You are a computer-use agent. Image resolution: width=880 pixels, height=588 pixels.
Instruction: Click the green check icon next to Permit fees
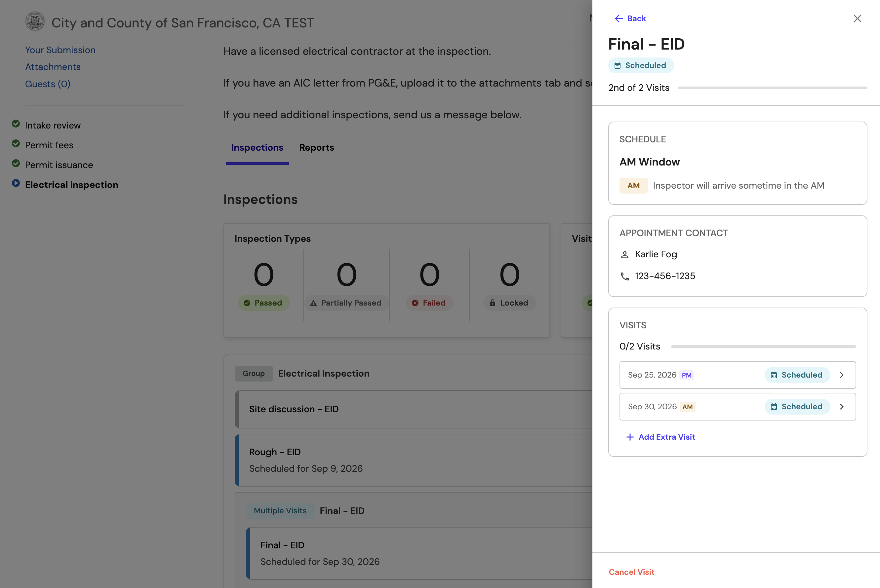coord(16,144)
